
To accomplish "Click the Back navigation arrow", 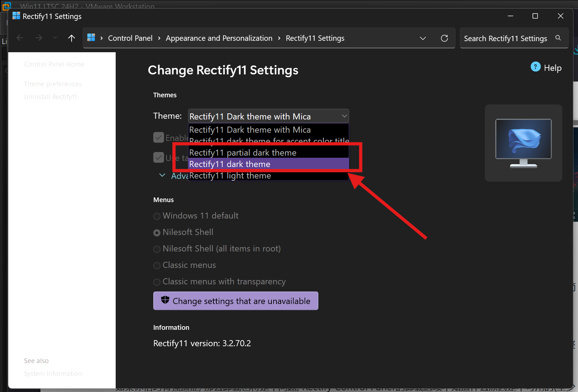I will coord(20,38).
